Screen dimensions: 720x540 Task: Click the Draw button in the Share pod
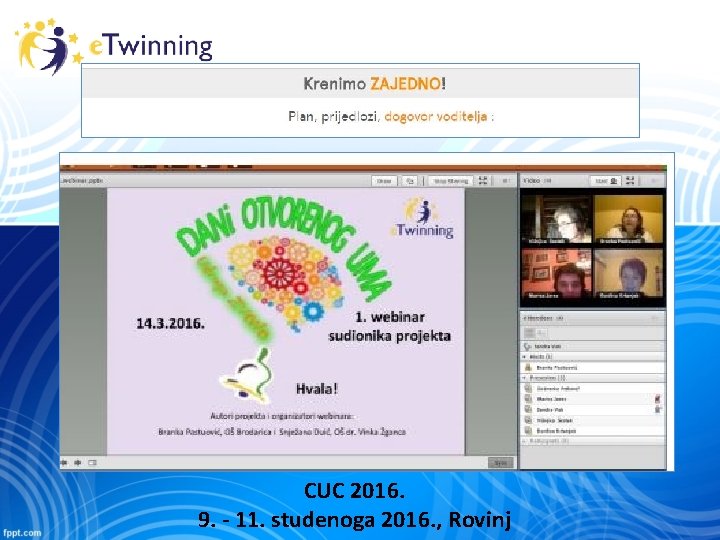point(384,181)
